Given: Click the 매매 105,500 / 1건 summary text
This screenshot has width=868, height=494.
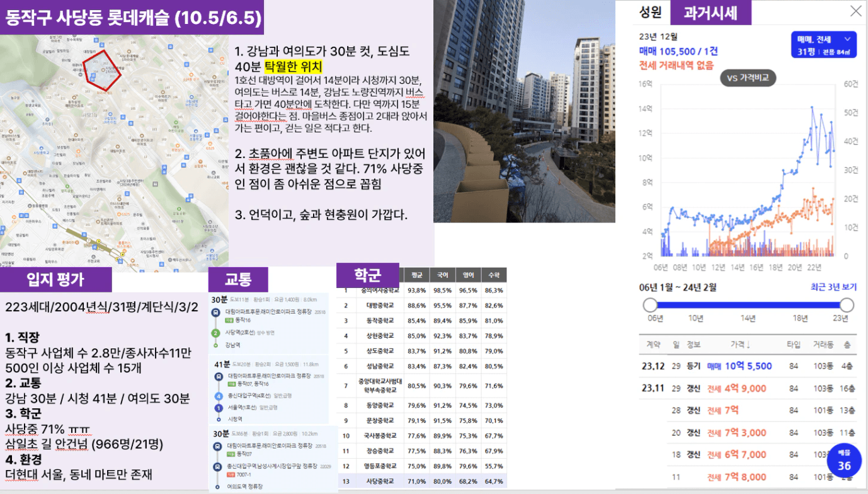Looking at the screenshot, I should (678, 51).
